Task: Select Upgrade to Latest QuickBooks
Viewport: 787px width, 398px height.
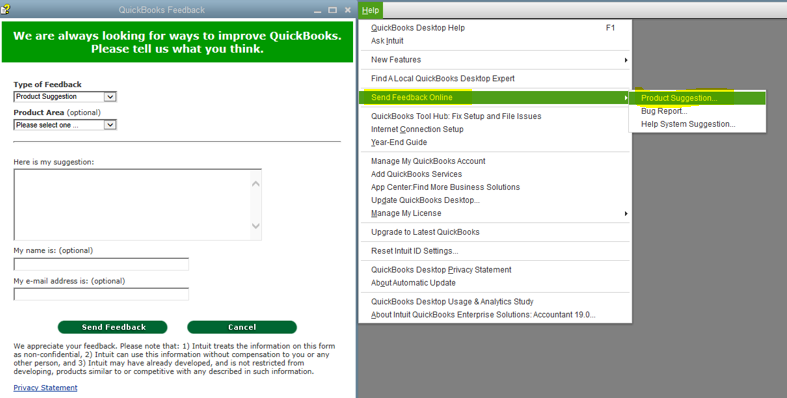Action: tap(495, 232)
